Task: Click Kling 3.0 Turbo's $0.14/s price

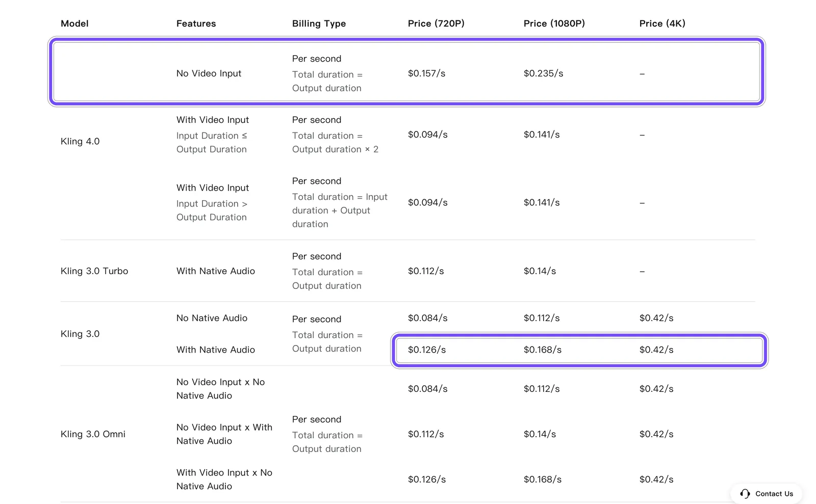Action: pos(540,271)
